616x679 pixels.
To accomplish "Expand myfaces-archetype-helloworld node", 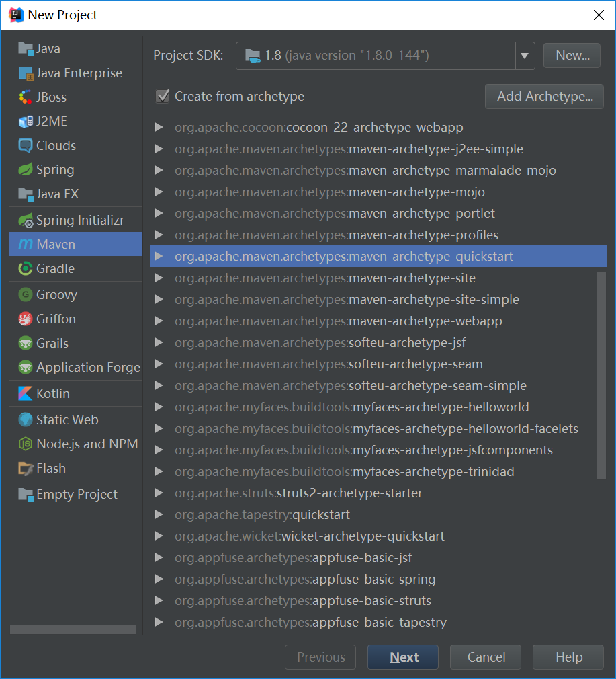I will tap(159, 407).
